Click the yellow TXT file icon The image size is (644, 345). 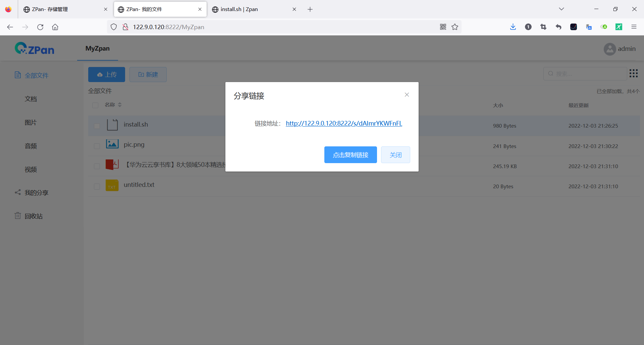(x=112, y=185)
